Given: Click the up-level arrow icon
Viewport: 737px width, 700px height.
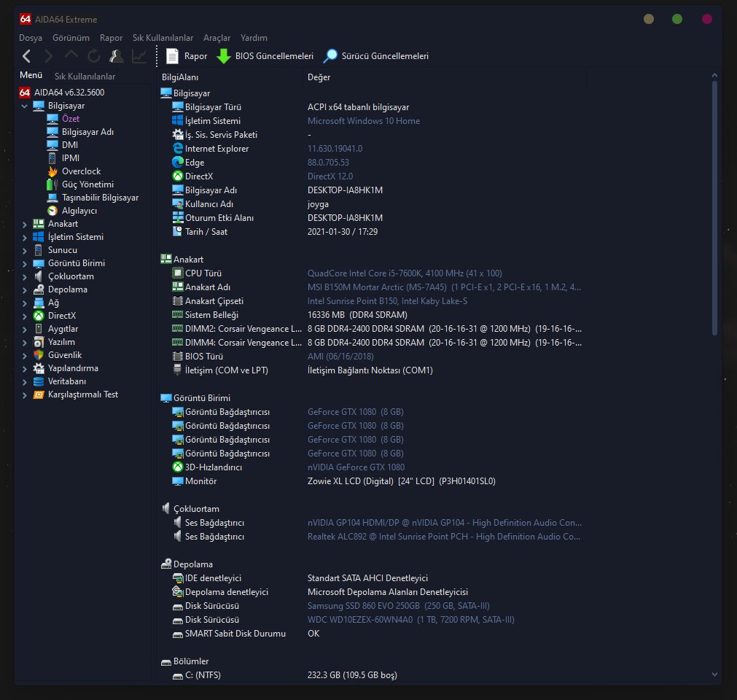Looking at the screenshot, I should (x=71, y=55).
